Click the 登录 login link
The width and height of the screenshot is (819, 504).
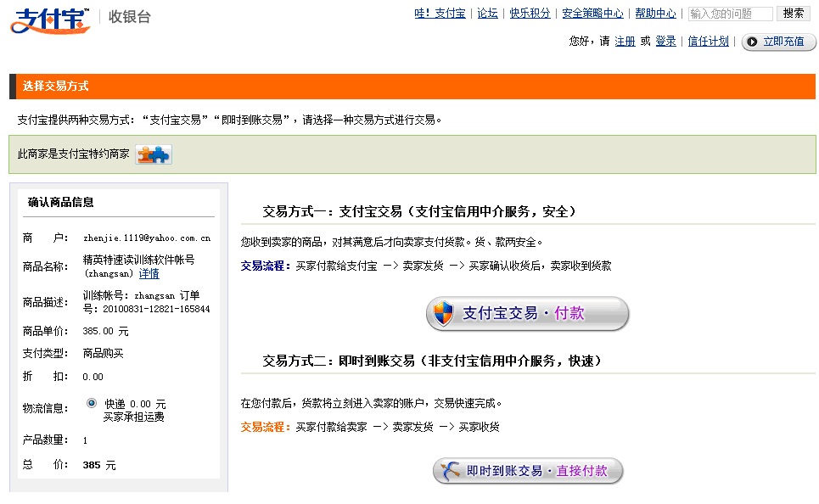pyautogui.click(x=665, y=42)
